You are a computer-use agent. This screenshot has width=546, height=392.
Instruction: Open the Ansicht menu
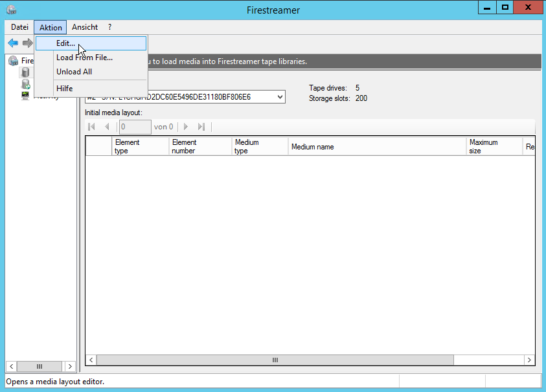85,27
